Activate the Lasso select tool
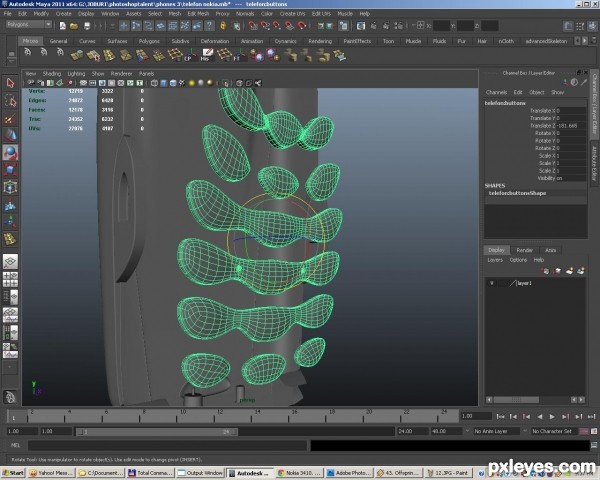This screenshot has height=480, width=600. [x=10, y=101]
